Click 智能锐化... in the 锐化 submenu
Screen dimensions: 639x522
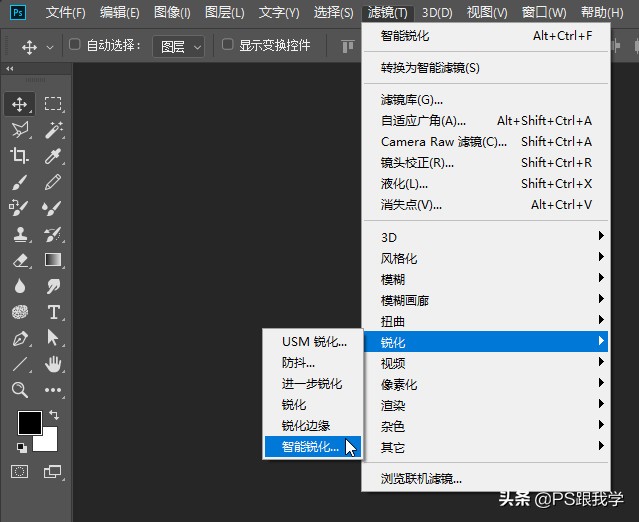(x=313, y=447)
